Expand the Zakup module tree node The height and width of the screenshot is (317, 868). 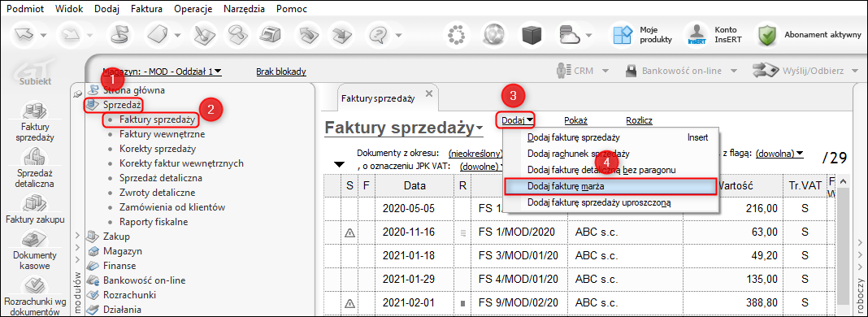click(77, 237)
